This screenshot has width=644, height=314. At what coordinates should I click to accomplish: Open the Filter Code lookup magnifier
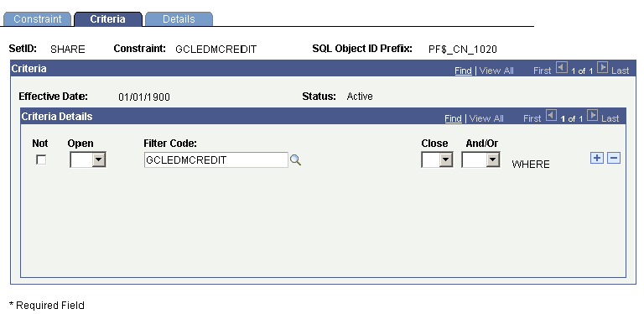pos(295,160)
